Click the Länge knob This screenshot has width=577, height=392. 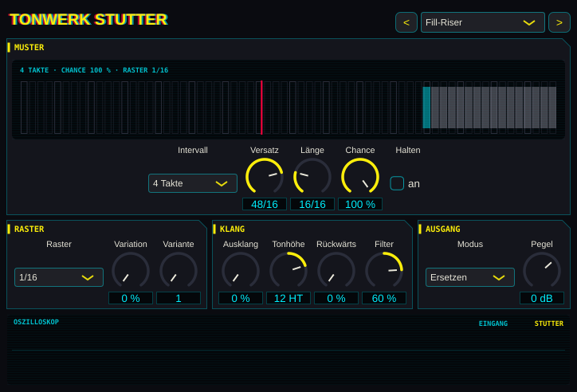pyautogui.click(x=312, y=177)
